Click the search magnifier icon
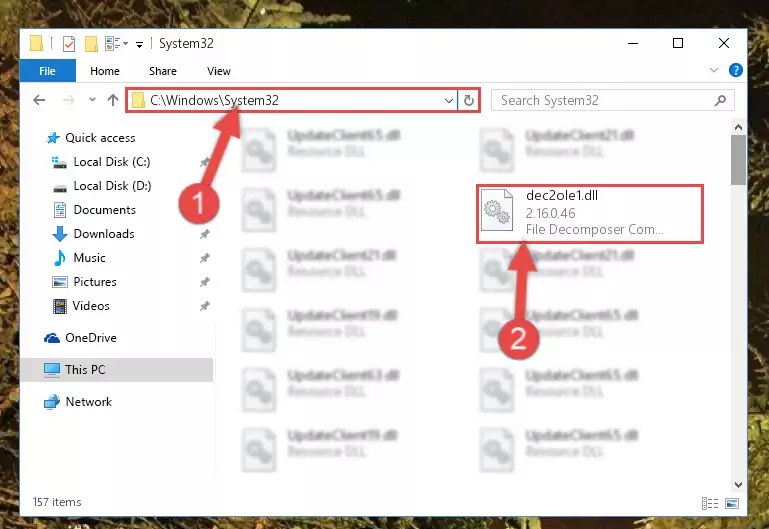The width and height of the screenshot is (769, 529). 720,101
